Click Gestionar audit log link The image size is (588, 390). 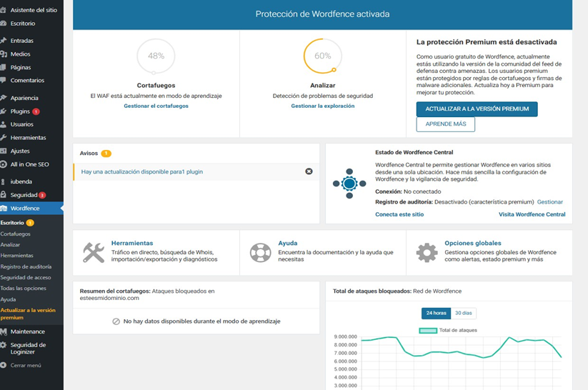(549, 201)
